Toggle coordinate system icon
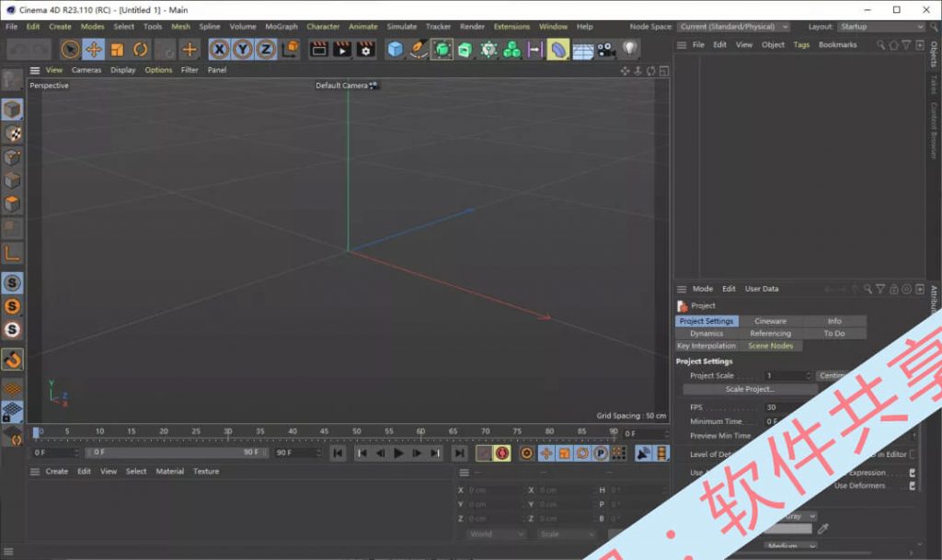 [x=290, y=50]
